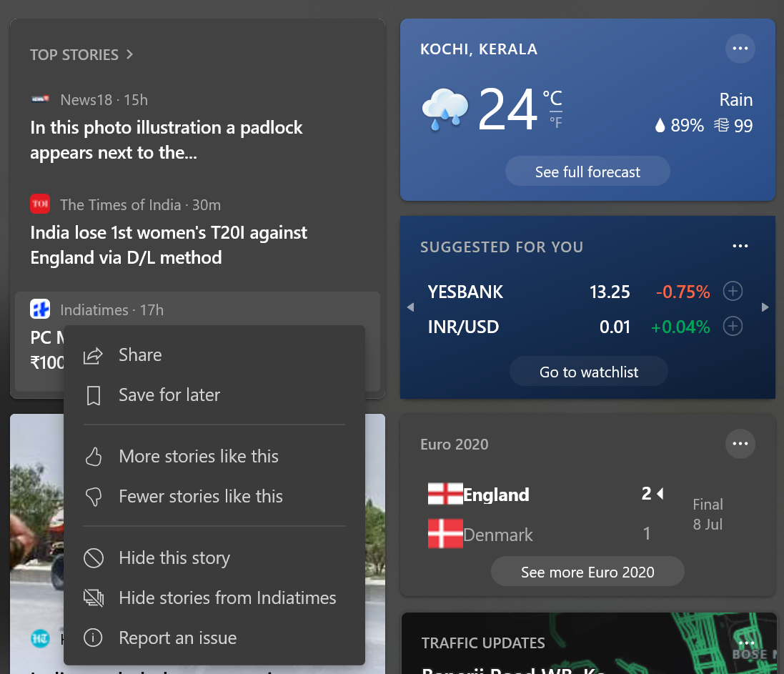Click the bookmark icon beside Save for later

pyautogui.click(x=94, y=395)
